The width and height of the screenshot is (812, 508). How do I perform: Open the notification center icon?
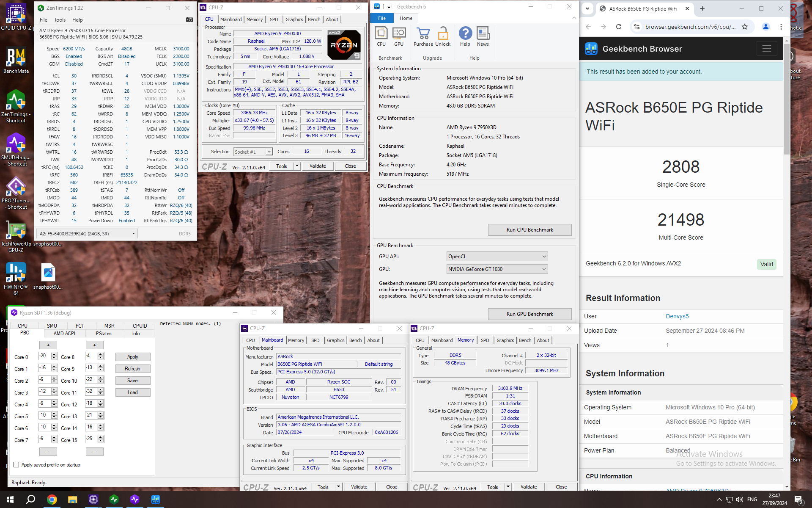click(799, 500)
